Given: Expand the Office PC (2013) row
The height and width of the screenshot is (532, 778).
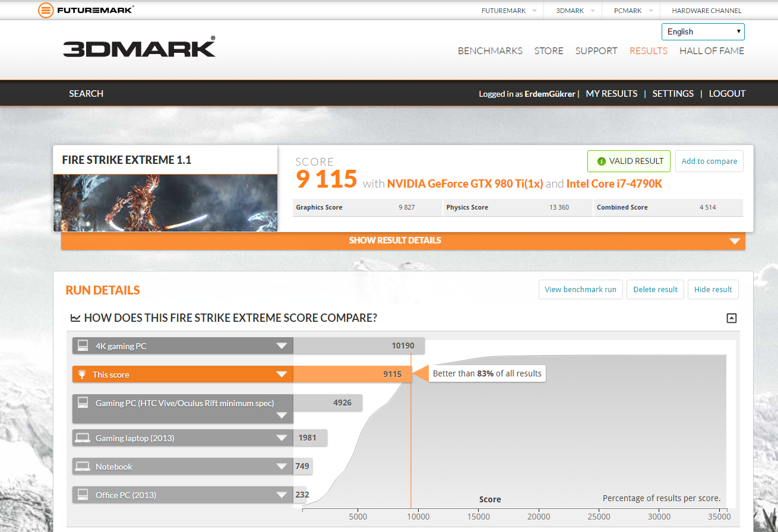Looking at the screenshot, I should (282, 495).
